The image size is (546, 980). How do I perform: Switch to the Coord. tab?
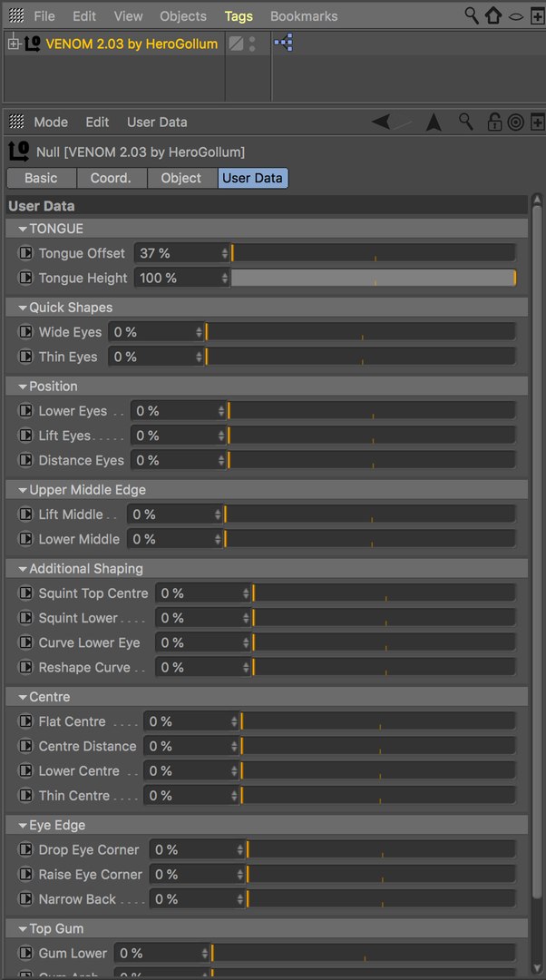[x=111, y=178]
